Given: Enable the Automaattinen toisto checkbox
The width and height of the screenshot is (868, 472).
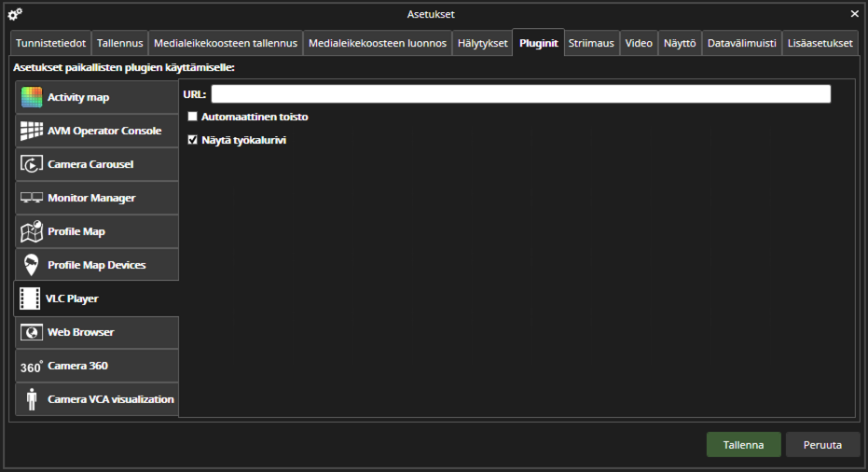Looking at the screenshot, I should [x=193, y=118].
